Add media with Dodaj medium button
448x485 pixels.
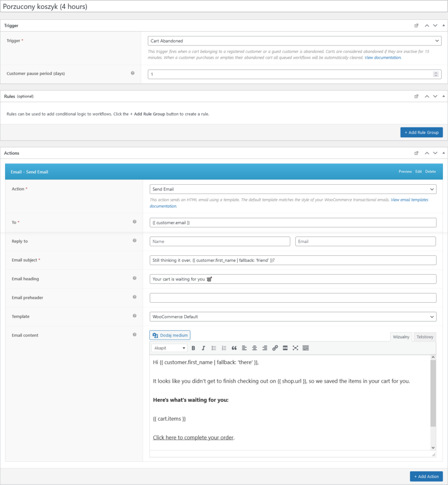(170, 335)
